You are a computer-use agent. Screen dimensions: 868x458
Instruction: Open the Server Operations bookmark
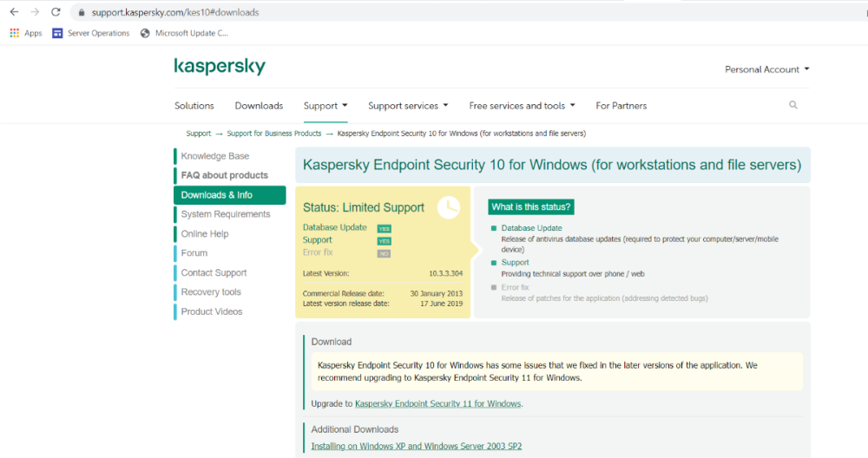coord(91,33)
